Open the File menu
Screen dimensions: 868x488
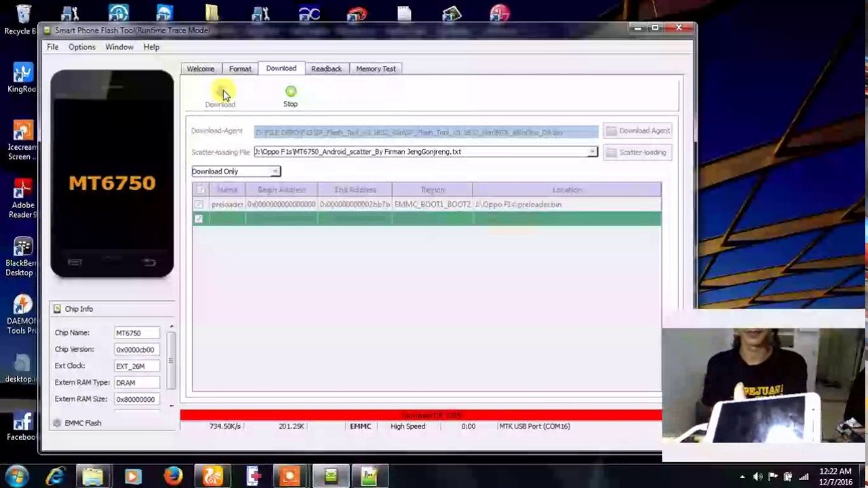[52, 47]
